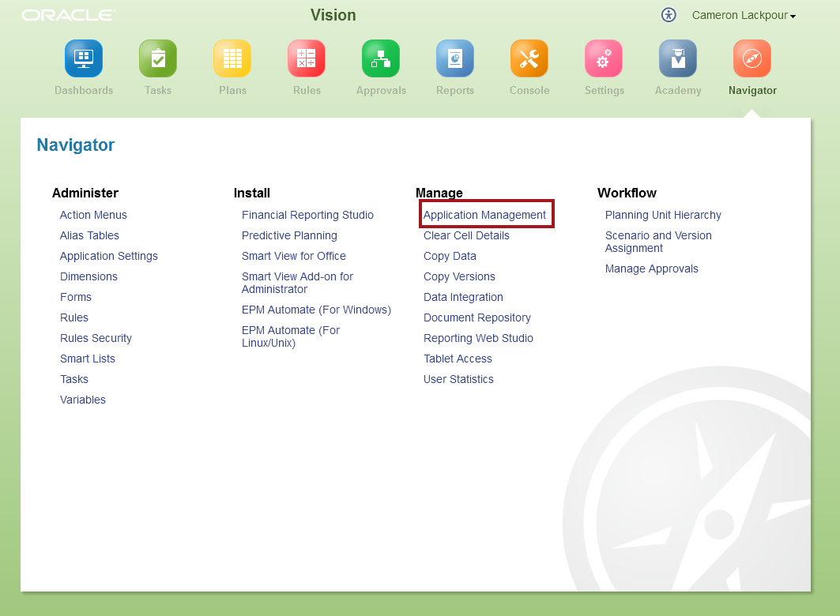Open the Approvals hierarchy icon
The image size is (840, 616).
click(381, 58)
